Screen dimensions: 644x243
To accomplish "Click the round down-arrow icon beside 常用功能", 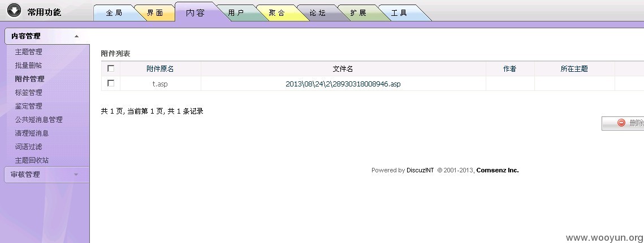I will 14,10.
